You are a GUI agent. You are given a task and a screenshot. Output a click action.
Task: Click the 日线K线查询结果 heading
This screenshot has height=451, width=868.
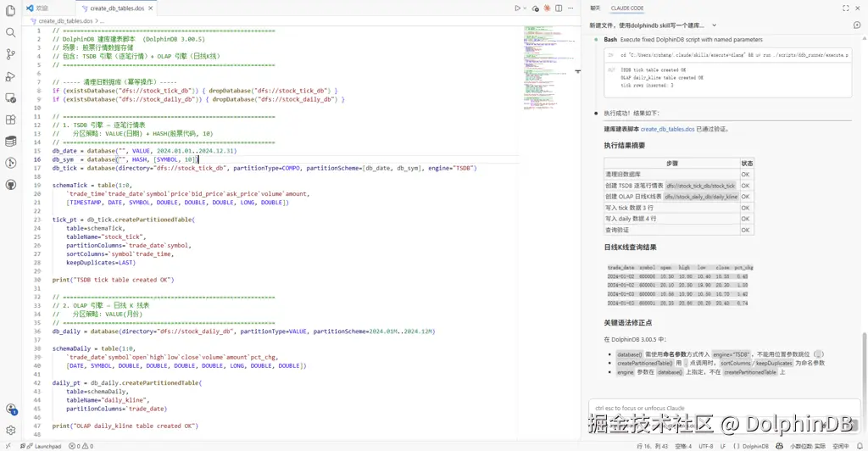[630, 248]
